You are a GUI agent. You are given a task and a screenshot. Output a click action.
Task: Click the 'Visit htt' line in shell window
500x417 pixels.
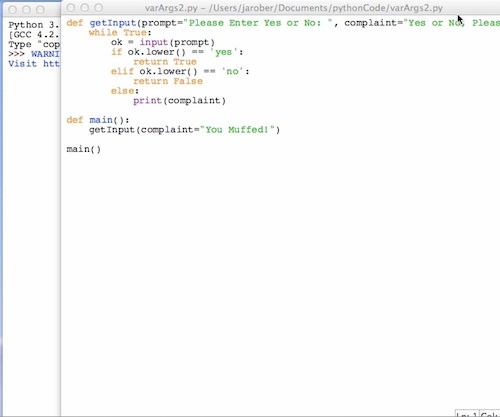34,64
